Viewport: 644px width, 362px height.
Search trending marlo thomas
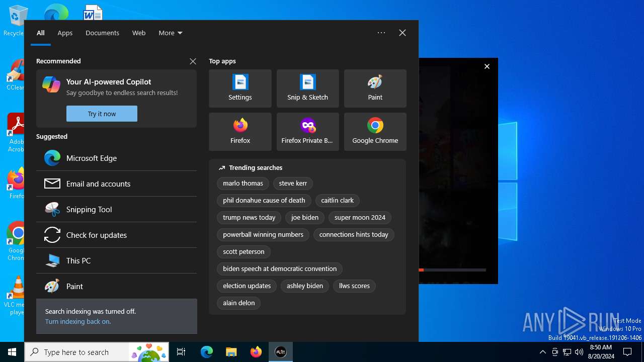coord(243,184)
